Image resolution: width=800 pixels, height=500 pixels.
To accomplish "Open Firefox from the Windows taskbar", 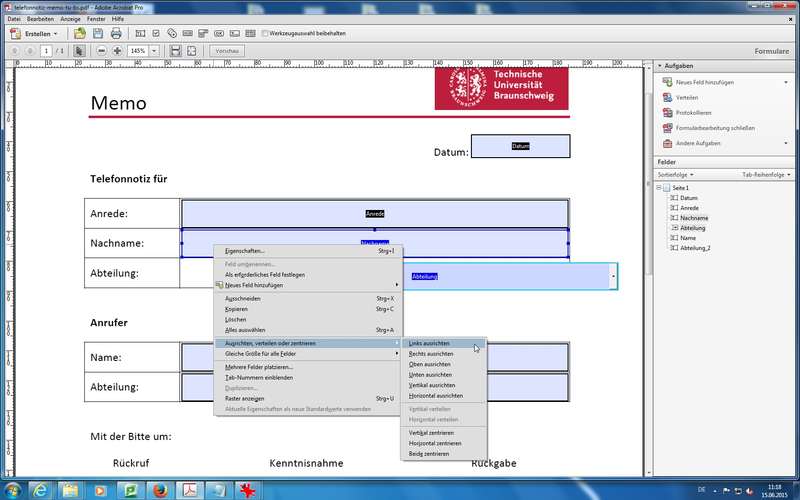I will pyautogui.click(x=158, y=489).
